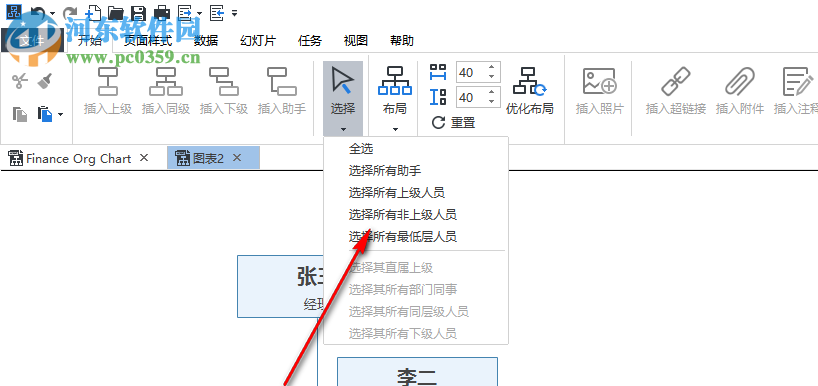Click 插入助手 insert assistant icon
Screen dimensions: 818x386
(x=282, y=81)
